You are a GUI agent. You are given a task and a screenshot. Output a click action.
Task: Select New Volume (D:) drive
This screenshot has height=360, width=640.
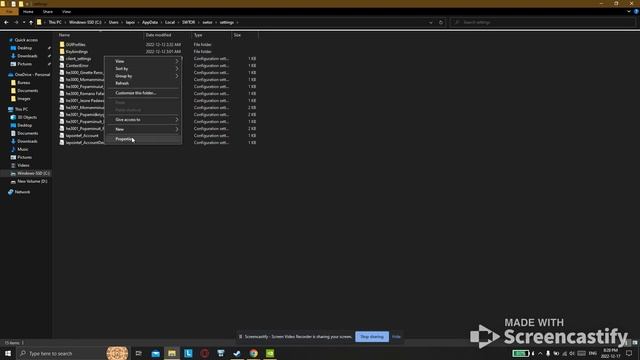[32, 181]
